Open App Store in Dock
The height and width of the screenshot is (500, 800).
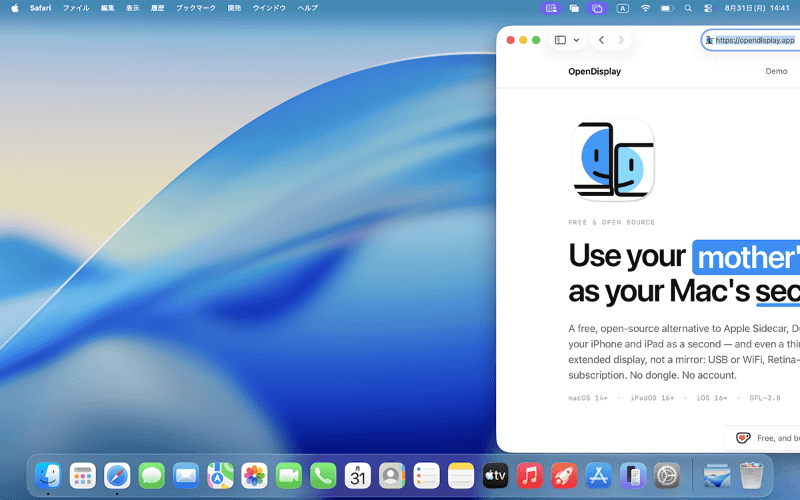tap(598, 476)
